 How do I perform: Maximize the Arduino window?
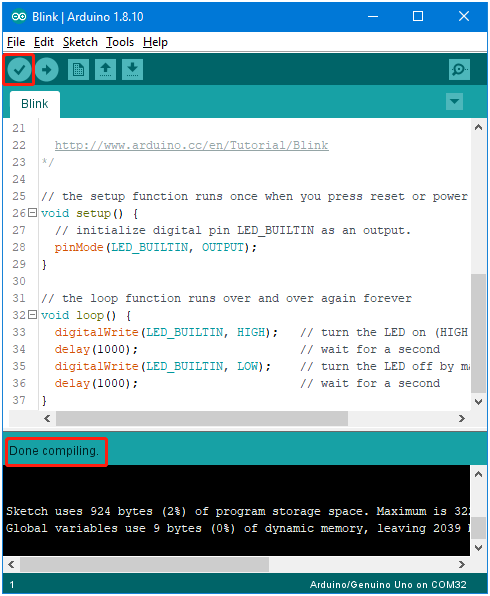coord(418,16)
